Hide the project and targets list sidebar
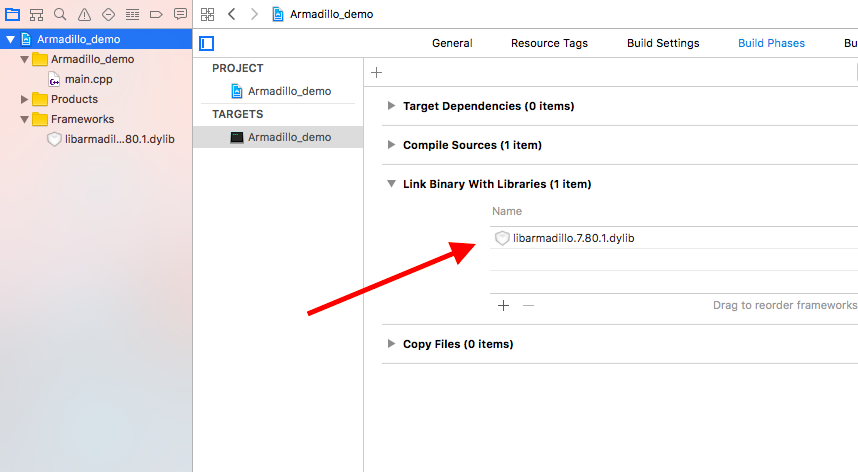Screen dimensions: 858x472 pos(207,43)
